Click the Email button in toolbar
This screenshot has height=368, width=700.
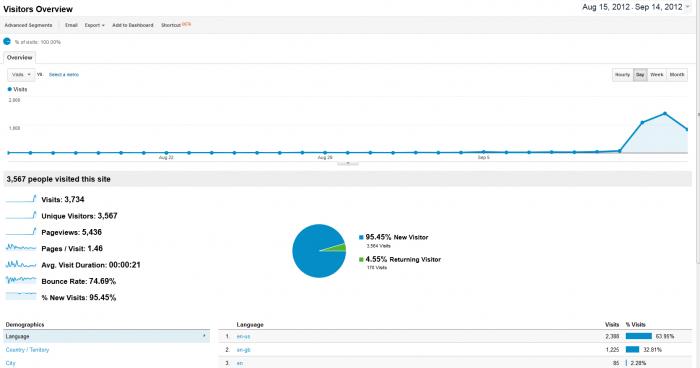[x=71, y=25]
